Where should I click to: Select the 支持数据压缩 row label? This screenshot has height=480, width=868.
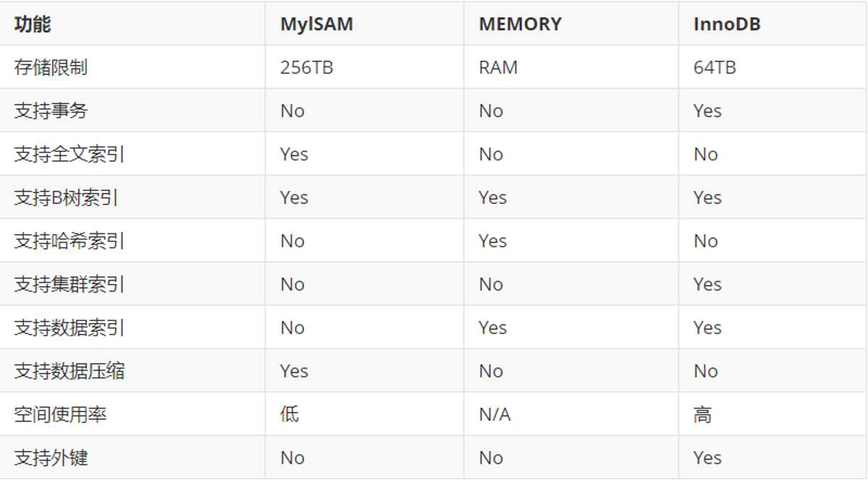pyautogui.click(x=69, y=371)
